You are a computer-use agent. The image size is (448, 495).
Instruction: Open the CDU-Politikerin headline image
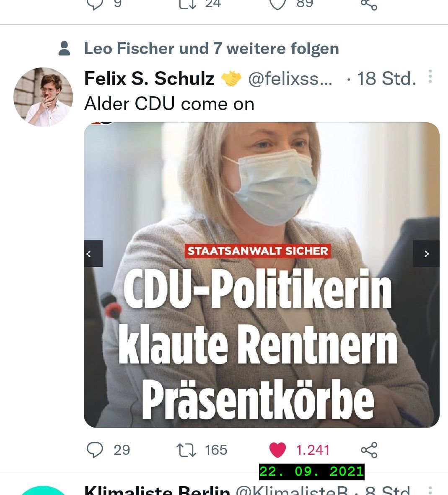coord(262,275)
